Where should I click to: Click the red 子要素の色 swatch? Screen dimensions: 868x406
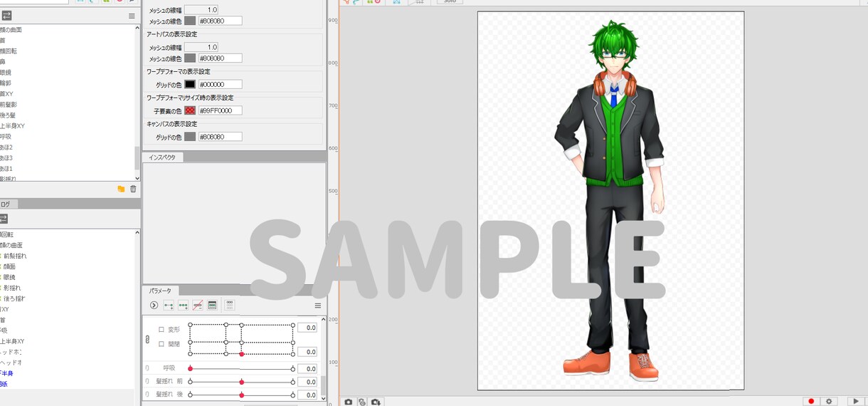[190, 110]
